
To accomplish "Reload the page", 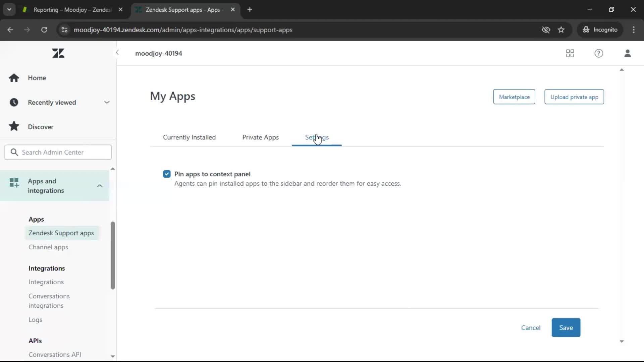I will (x=44, y=30).
